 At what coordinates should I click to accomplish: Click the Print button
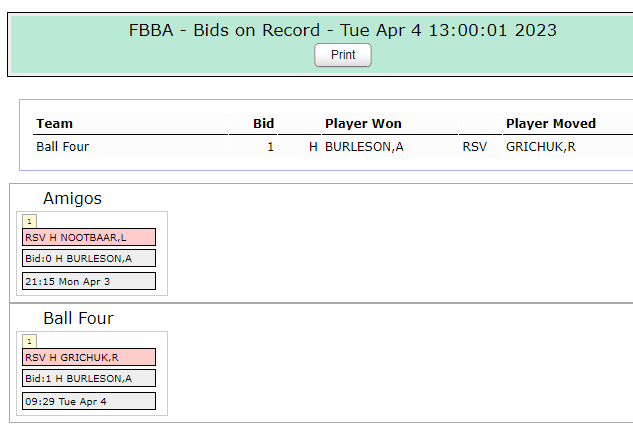pyautogui.click(x=343, y=55)
